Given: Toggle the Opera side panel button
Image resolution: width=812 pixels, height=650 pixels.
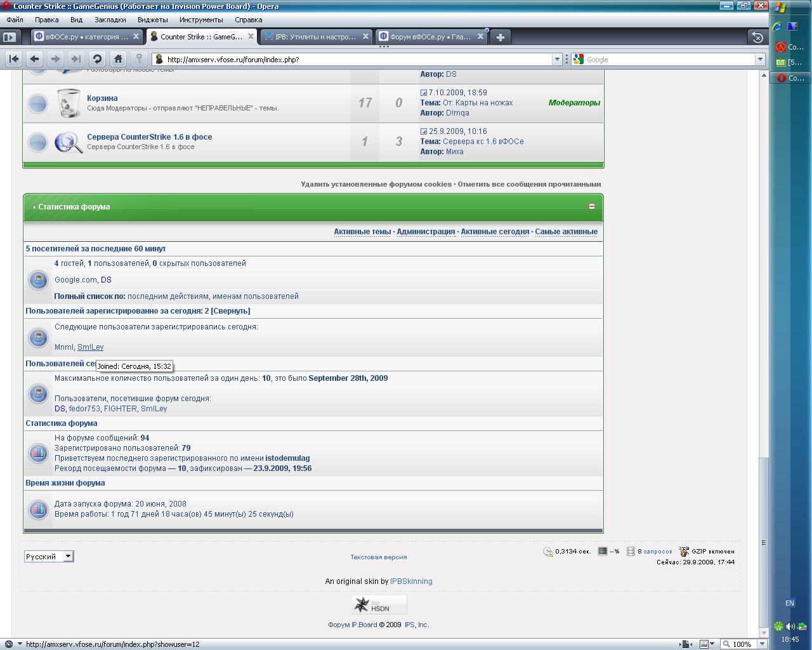Looking at the screenshot, I should tap(9, 37).
